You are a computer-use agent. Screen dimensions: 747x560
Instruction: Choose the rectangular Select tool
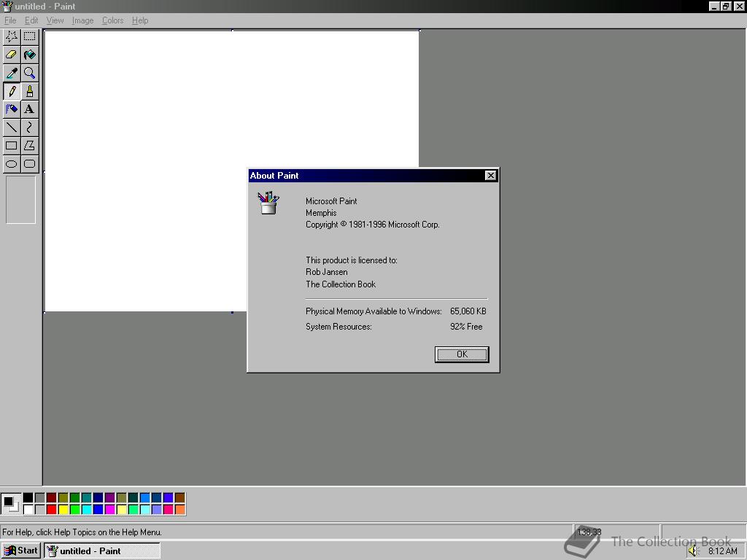point(29,36)
